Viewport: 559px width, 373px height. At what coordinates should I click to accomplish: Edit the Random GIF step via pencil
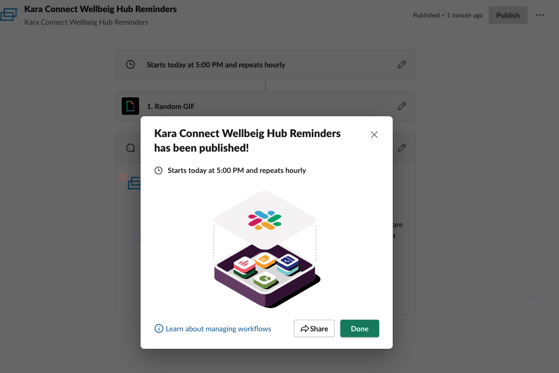click(x=402, y=106)
